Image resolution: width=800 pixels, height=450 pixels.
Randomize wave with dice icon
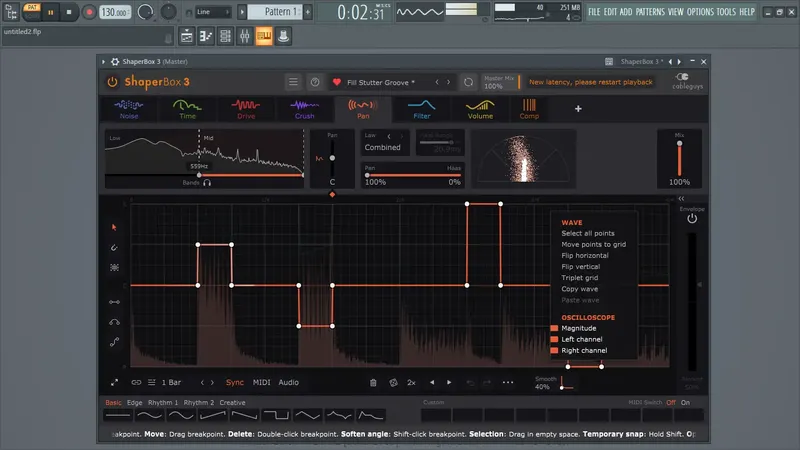pyautogui.click(x=393, y=383)
